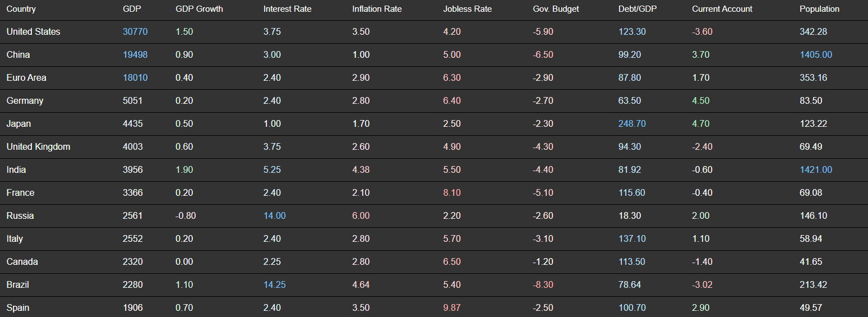Viewport: 868px width, 317px height.
Task: Open Russia's interest rate 14.00
Action: [274, 216]
